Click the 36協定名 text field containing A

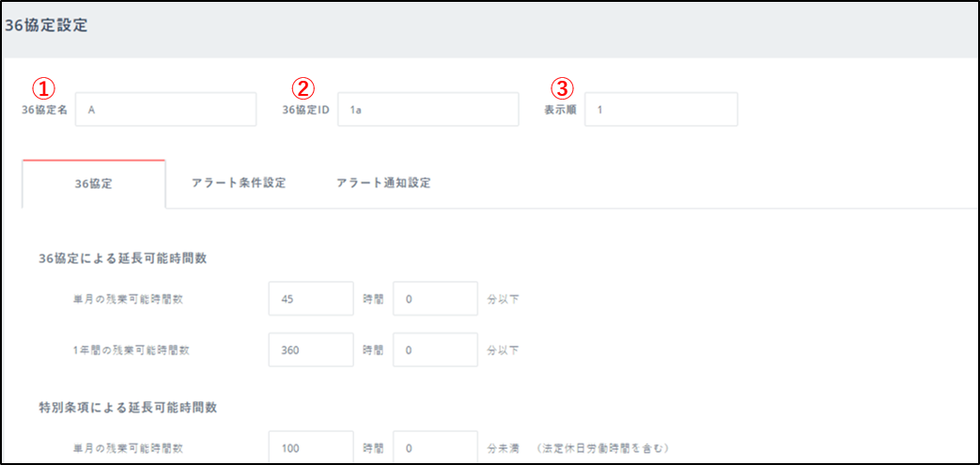point(165,109)
